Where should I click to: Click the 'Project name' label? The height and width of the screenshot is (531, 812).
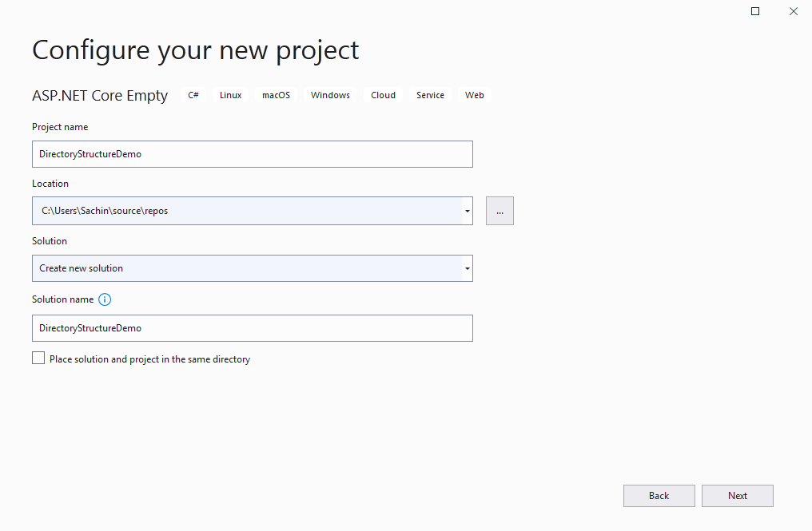(60, 127)
